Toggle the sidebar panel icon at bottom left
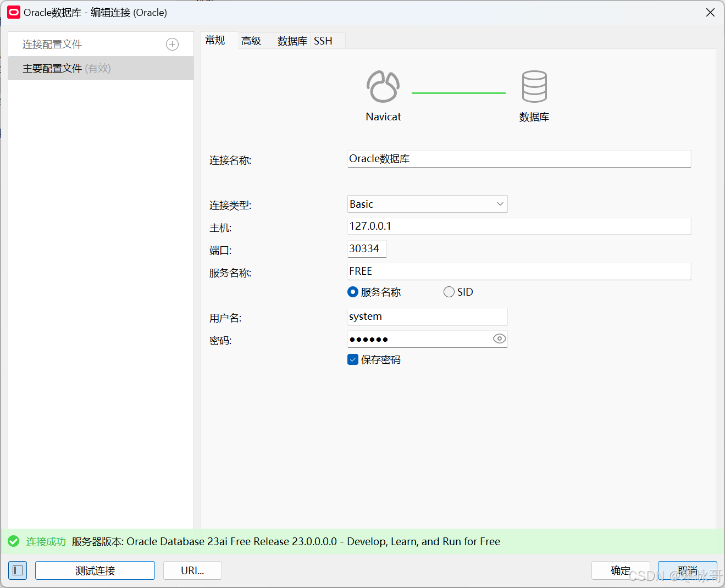 18,570
